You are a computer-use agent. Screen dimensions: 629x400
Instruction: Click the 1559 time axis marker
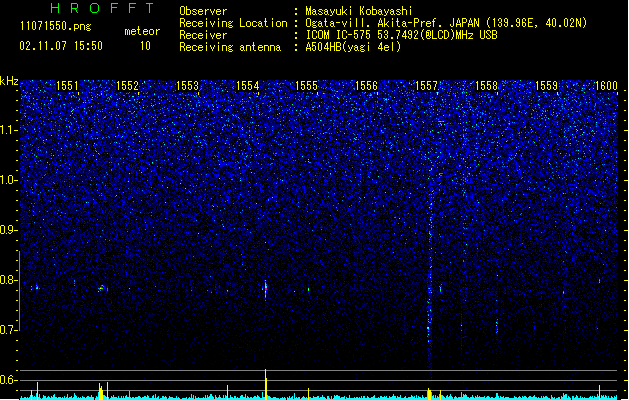point(546,85)
